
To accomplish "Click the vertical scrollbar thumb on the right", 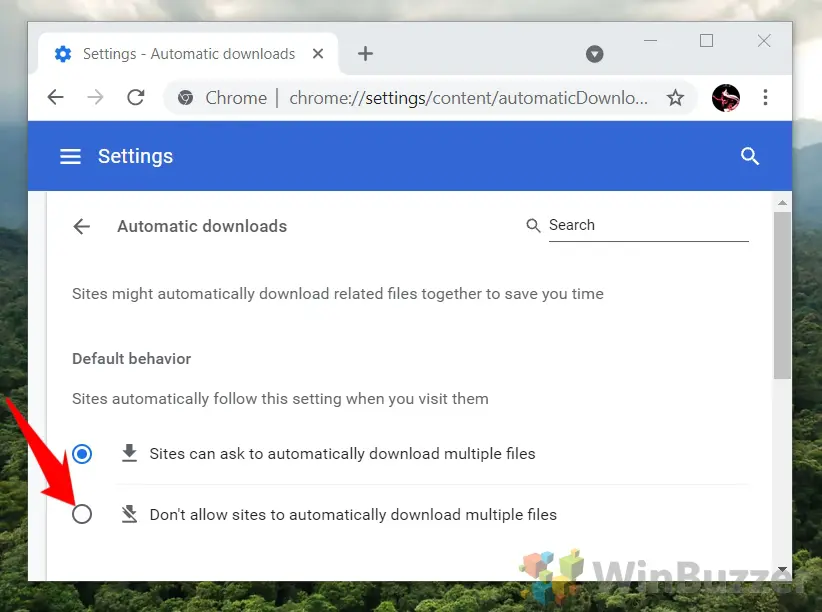I will point(782,295).
